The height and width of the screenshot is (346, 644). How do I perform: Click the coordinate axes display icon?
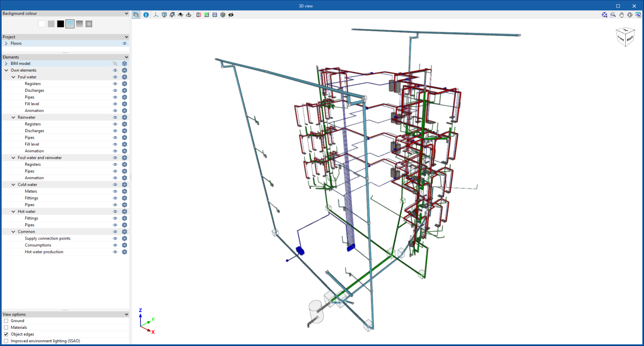[x=156, y=15]
